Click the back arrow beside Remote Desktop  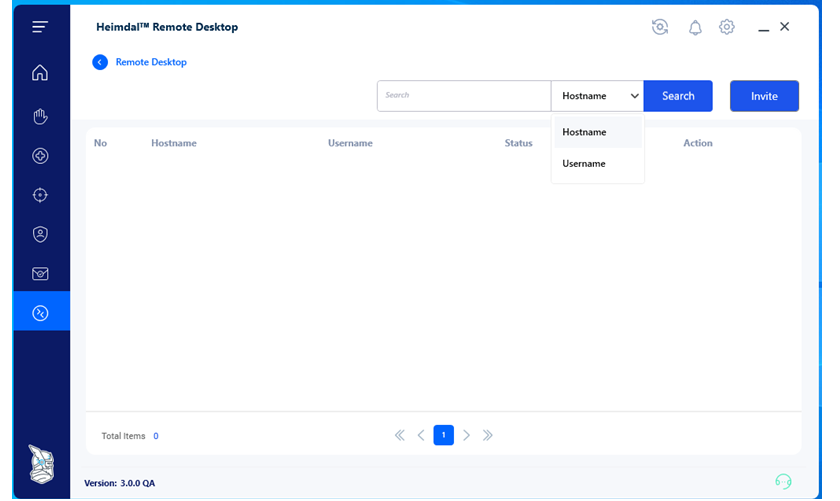click(x=100, y=62)
